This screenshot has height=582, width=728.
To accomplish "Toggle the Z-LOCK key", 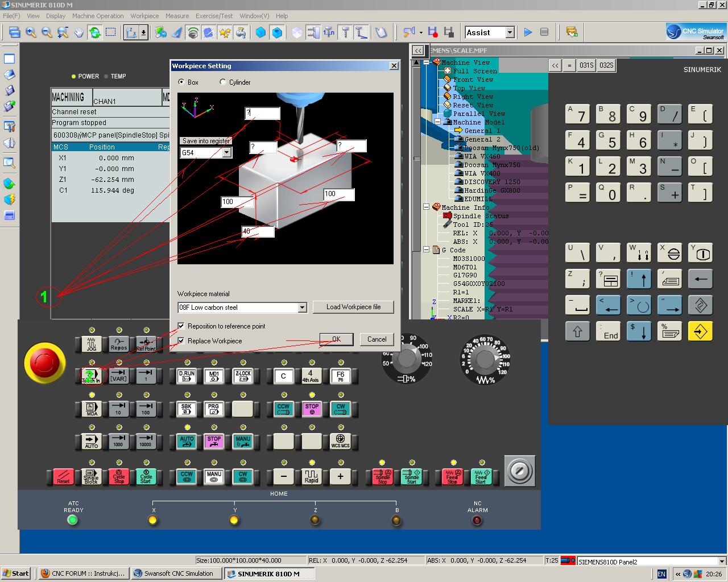I will (243, 376).
